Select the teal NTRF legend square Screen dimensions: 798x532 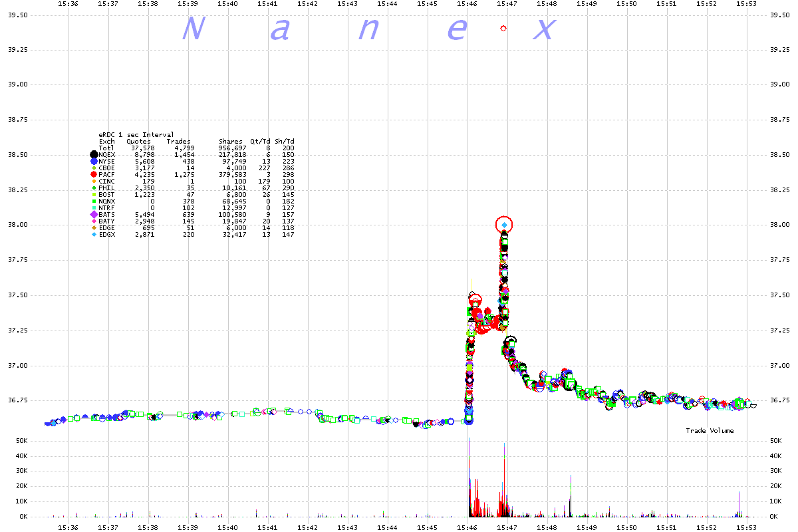(94, 207)
